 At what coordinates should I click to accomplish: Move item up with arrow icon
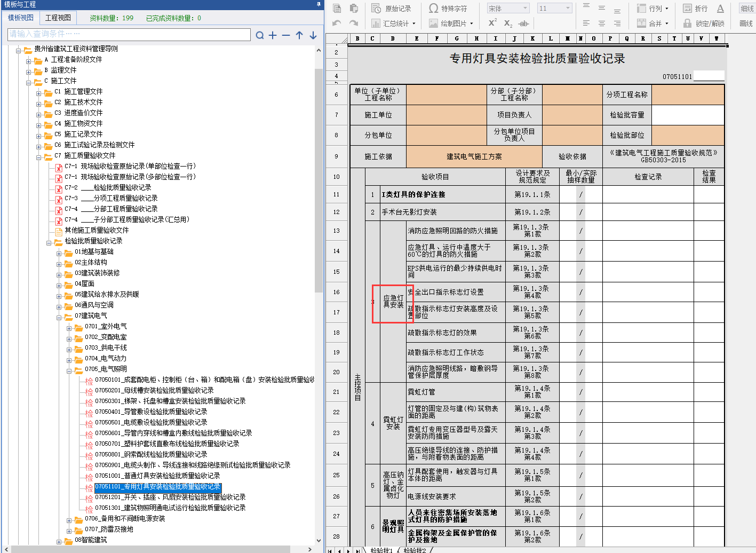299,35
